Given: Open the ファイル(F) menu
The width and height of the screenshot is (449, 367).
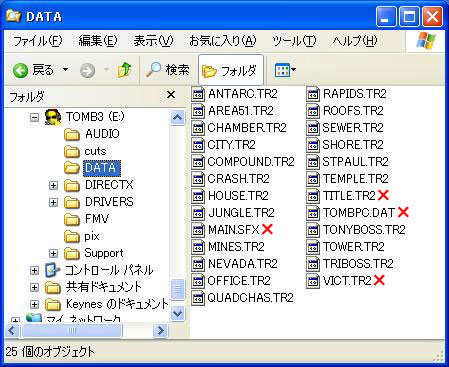Looking at the screenshot, I should (38, 41).
